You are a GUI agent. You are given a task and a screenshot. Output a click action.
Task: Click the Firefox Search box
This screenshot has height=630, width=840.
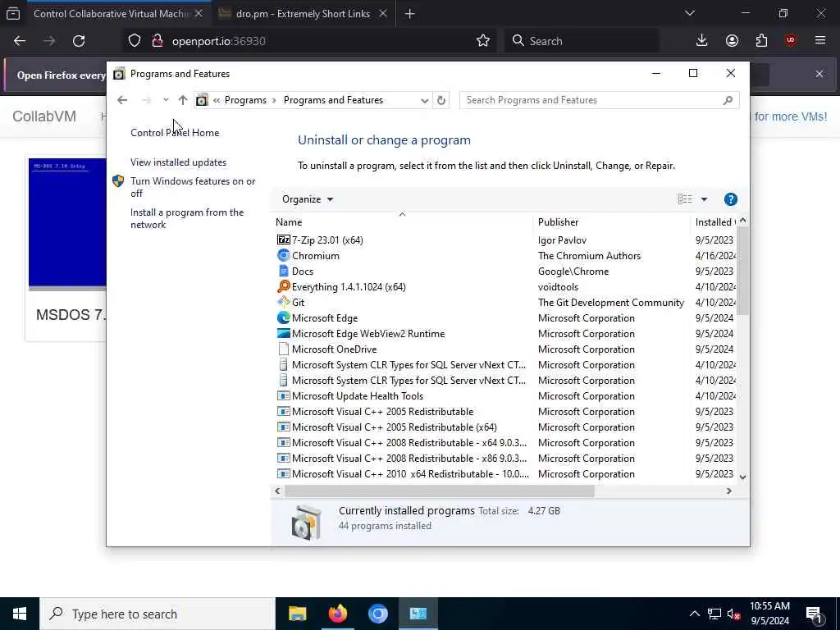(x=582, y=41)
